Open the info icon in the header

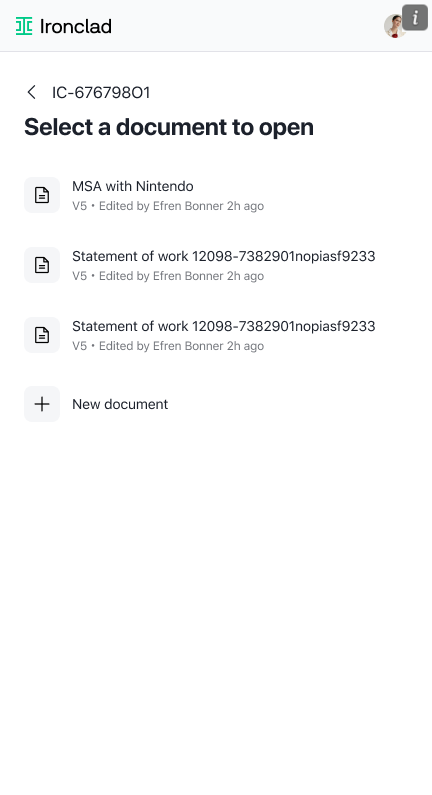tap(415, 18)
